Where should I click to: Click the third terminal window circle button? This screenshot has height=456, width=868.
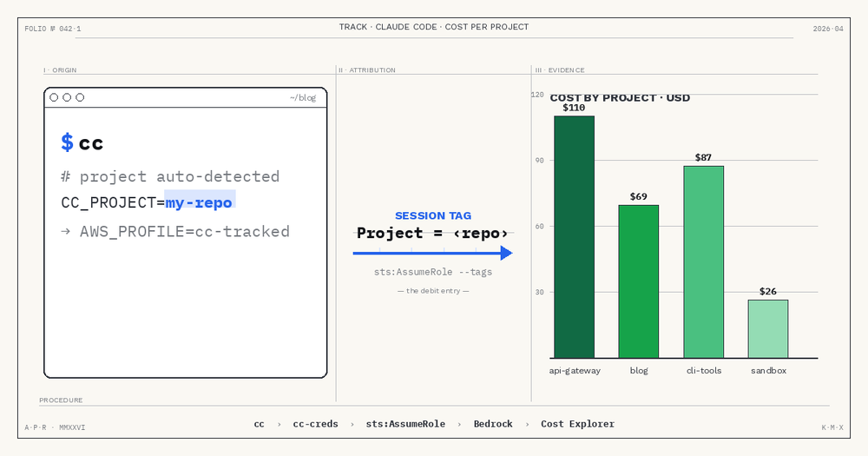[80, 97]
